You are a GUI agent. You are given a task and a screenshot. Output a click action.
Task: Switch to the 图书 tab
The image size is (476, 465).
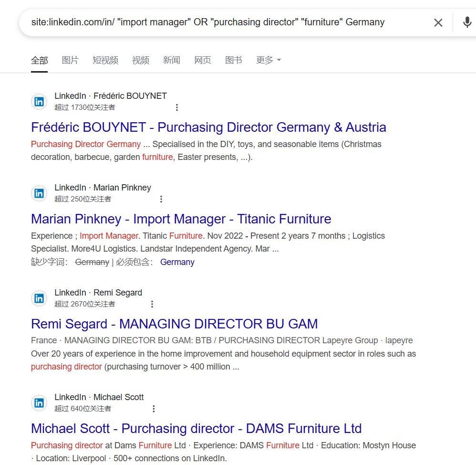coord(233,60)
